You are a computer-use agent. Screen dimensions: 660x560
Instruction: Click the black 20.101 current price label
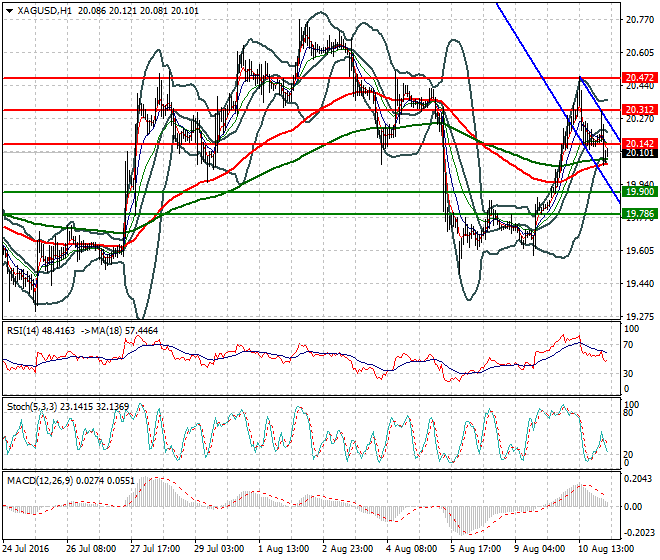click(640, 153)
